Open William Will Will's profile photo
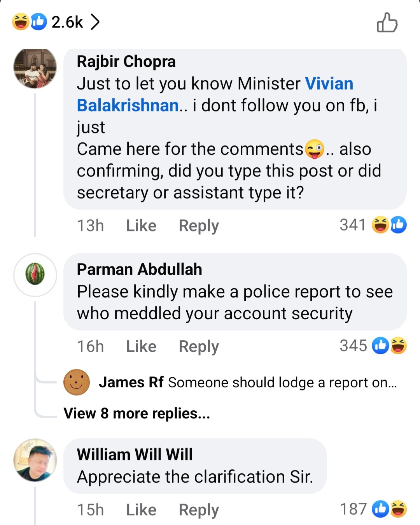The image size is (420, 525). (x=35, y=460)
